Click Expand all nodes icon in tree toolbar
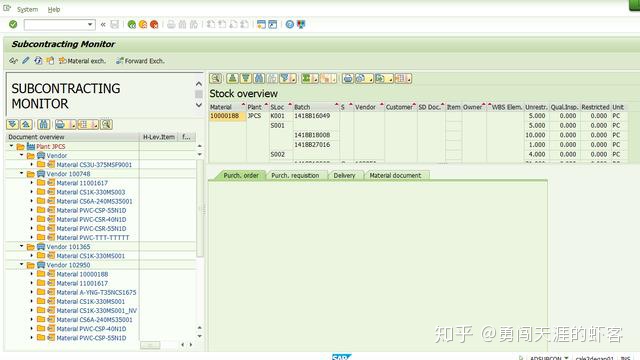This screenshot has height=360, width=640. pos(13,124)
